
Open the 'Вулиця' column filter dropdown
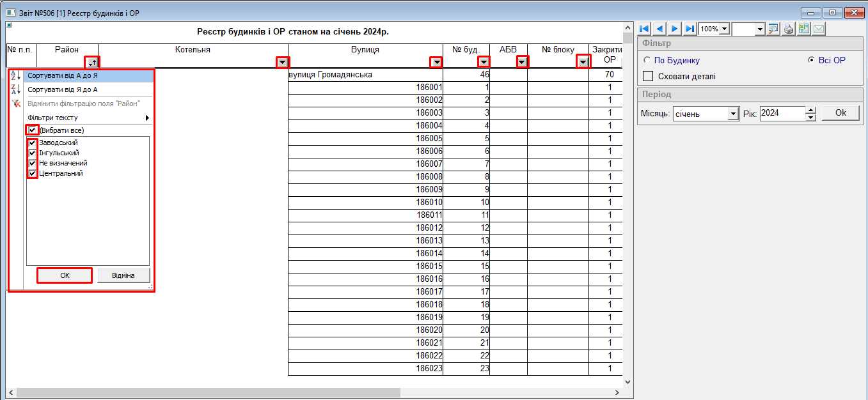[436, 62]
